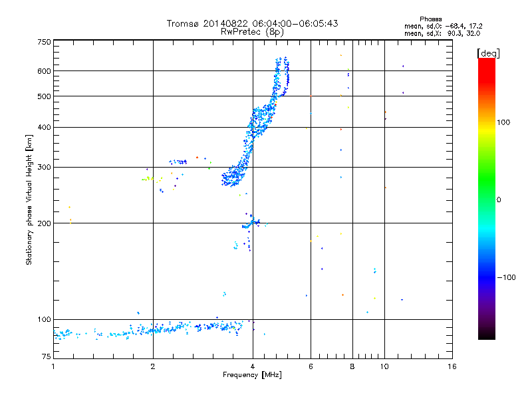This screenshot has width=532, height=399.
Task: Click the "Frequency [MHz]" axis label
Action: [x=252, y=375]
